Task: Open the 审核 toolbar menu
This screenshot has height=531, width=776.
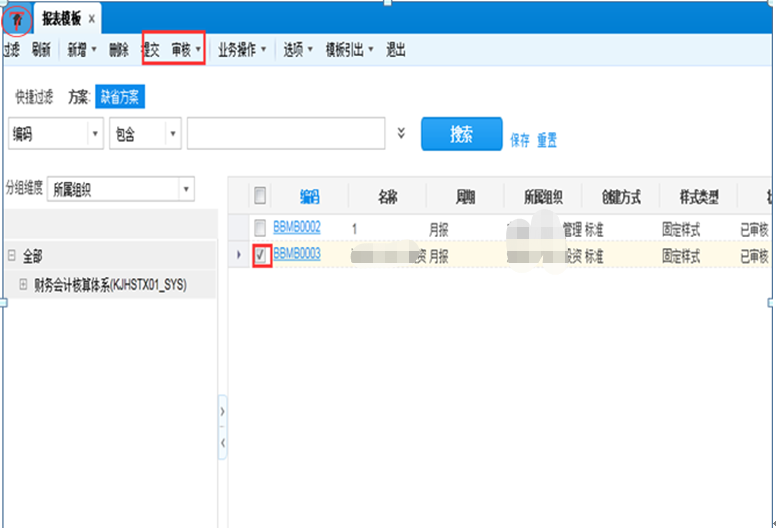Action: [x=186, y=49]
